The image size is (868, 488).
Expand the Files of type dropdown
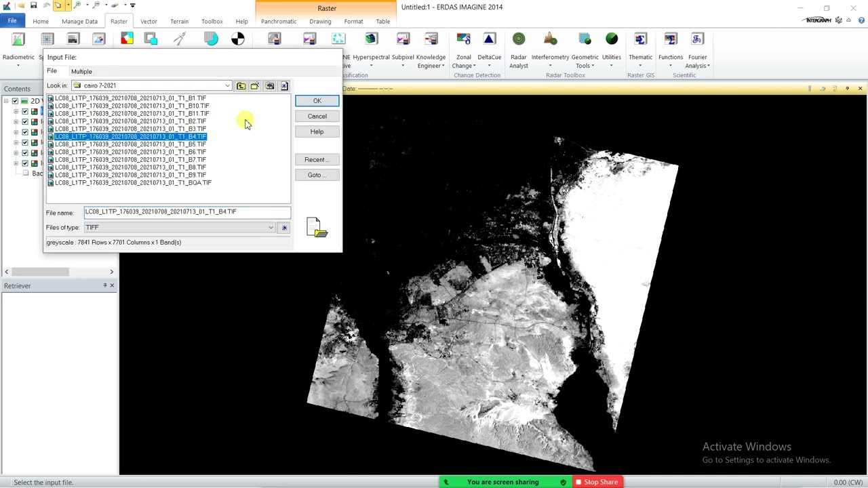tap(271, 228)
